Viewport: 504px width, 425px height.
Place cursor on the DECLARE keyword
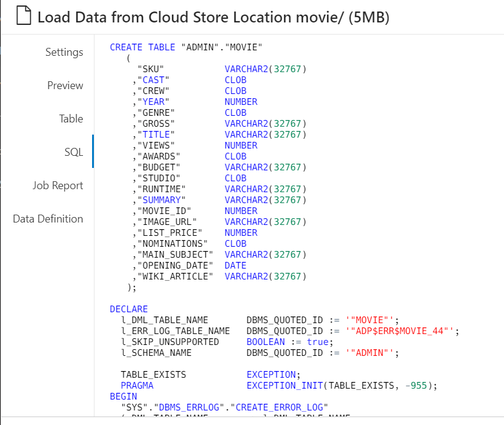click(128, 309)
